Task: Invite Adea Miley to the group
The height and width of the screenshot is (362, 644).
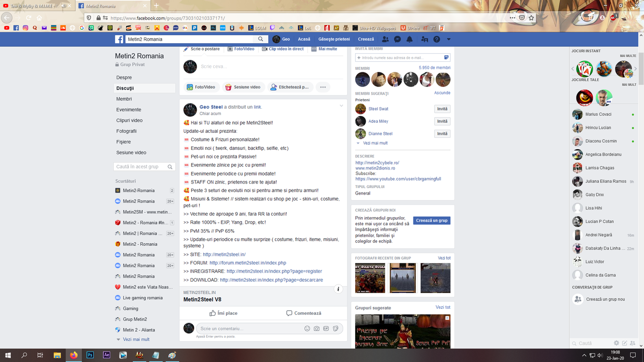Action: pyautogui.click(x=442, y=121)
